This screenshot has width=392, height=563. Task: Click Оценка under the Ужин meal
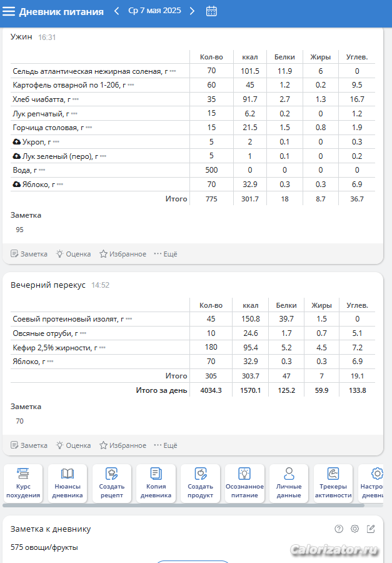click(73, 254)
